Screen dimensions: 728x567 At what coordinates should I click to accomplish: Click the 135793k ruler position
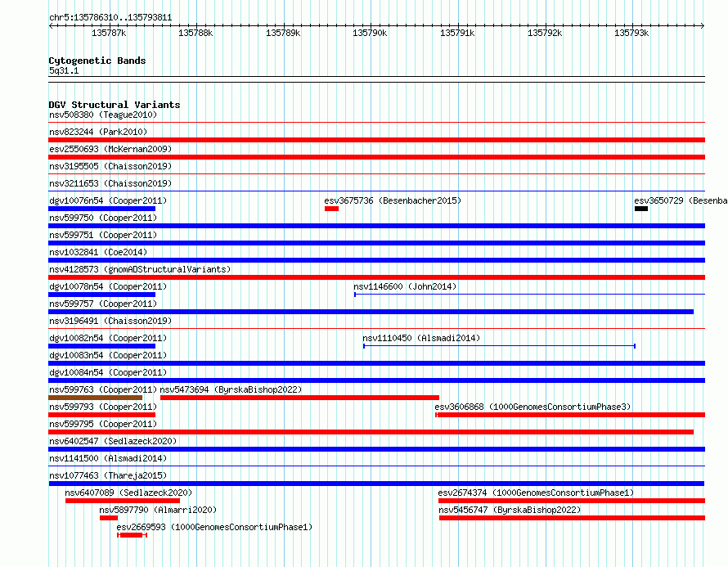pos(631,33)
